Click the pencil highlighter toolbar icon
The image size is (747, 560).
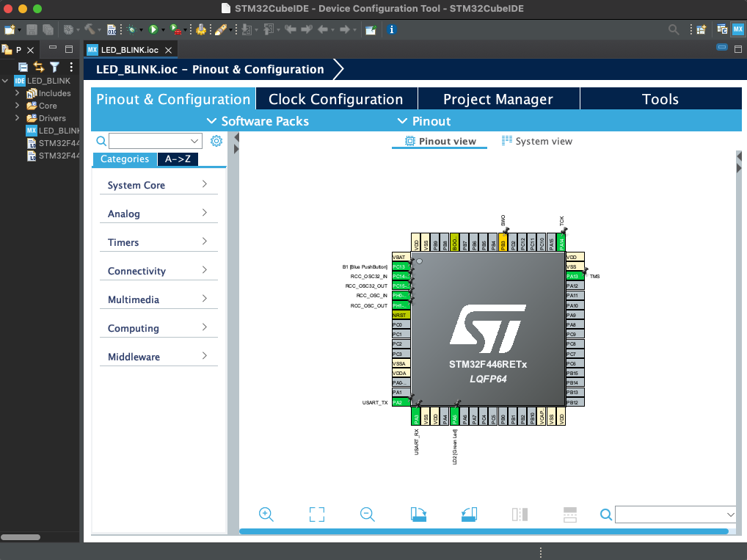220,30
